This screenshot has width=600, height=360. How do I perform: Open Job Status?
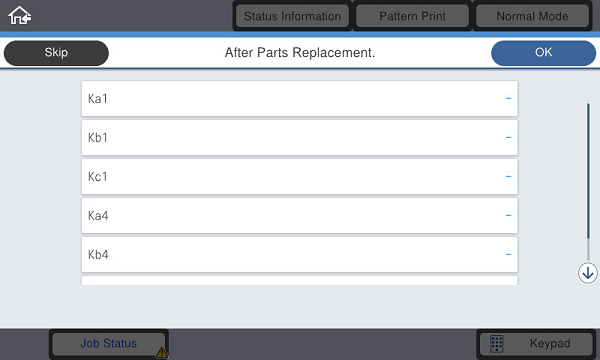[x=109, y=344]
